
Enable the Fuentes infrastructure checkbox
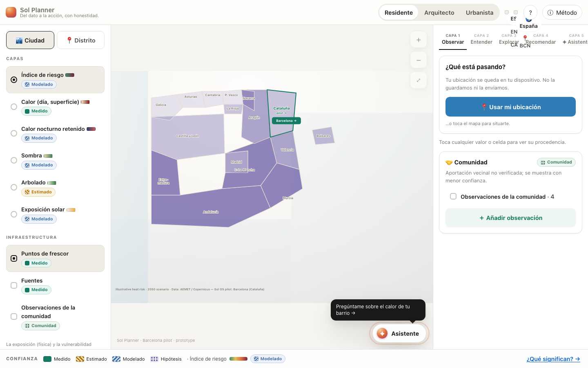[14, 285]
